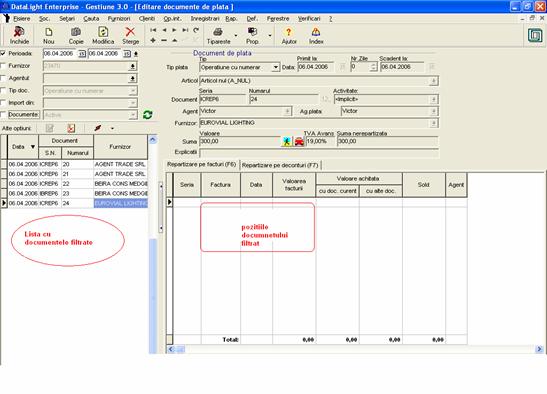Increase the Nr. Zile stepper value
547x394 pixels.
(x=373, y=65)
